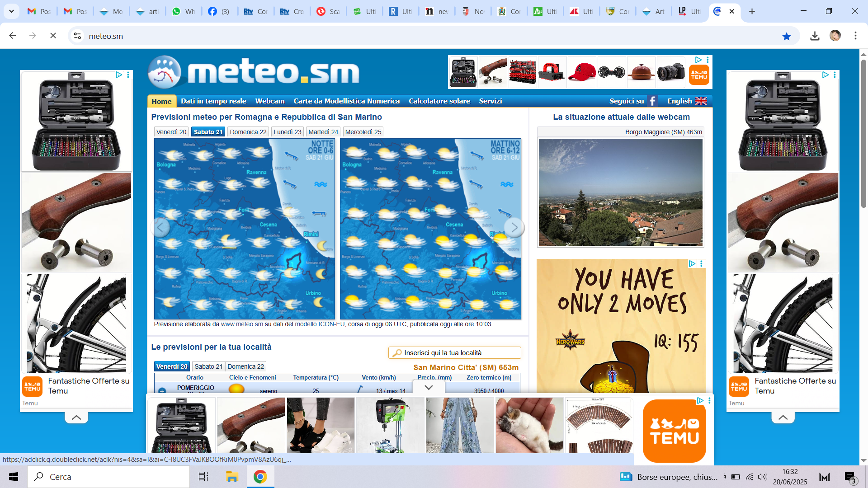Open the red cap product in top banner
The image size is (868, 488).
click(x=582, y=72)
